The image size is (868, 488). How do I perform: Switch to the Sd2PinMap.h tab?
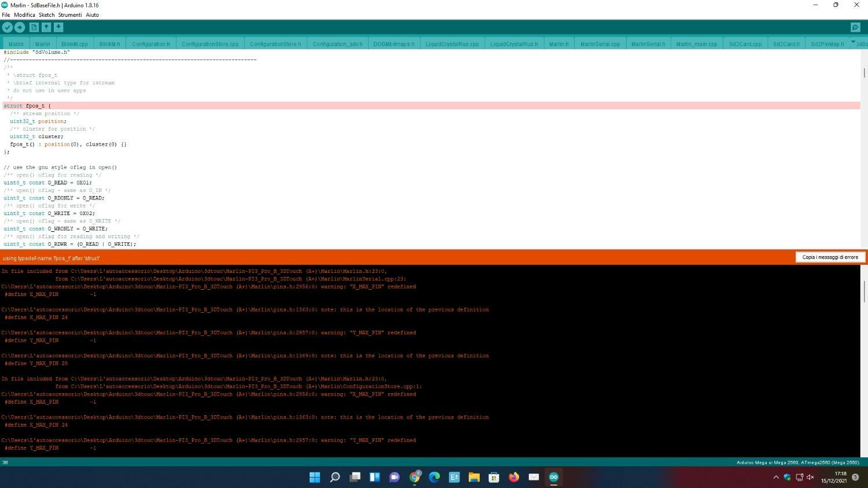827,44
